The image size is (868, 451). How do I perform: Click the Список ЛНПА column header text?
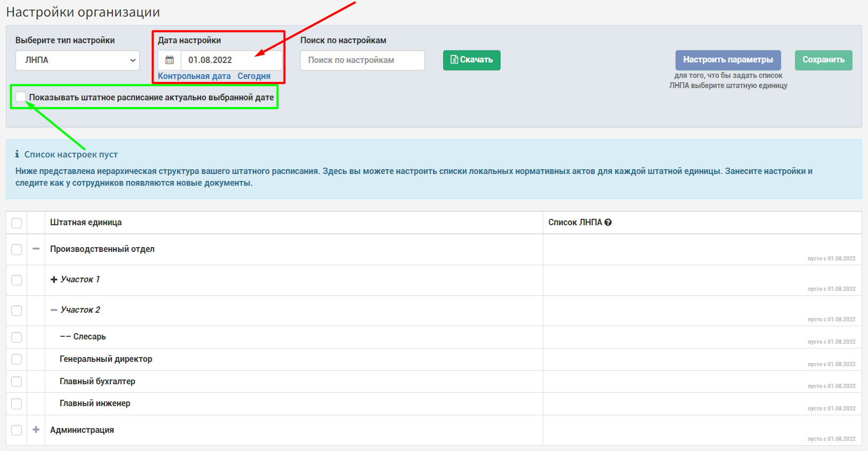[575, 223]
